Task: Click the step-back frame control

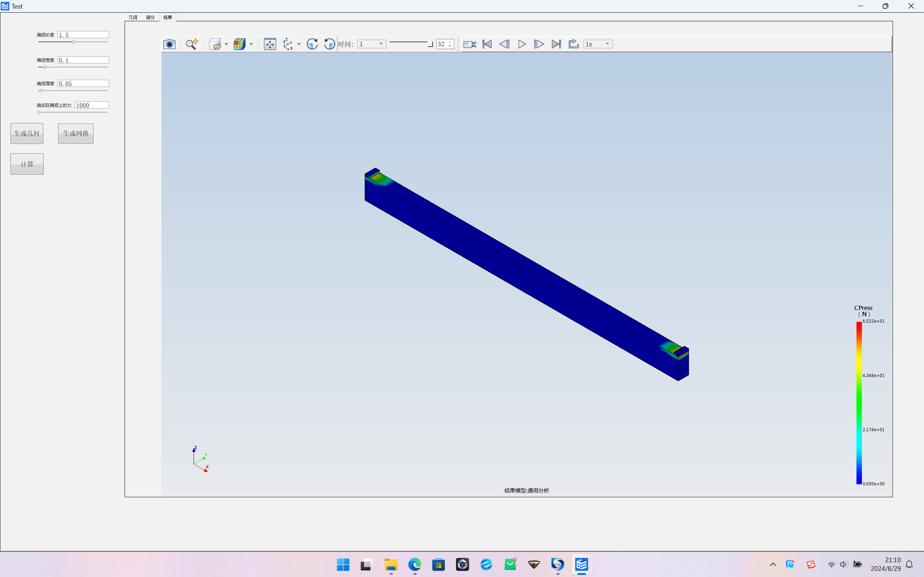Action: (504, 44)
